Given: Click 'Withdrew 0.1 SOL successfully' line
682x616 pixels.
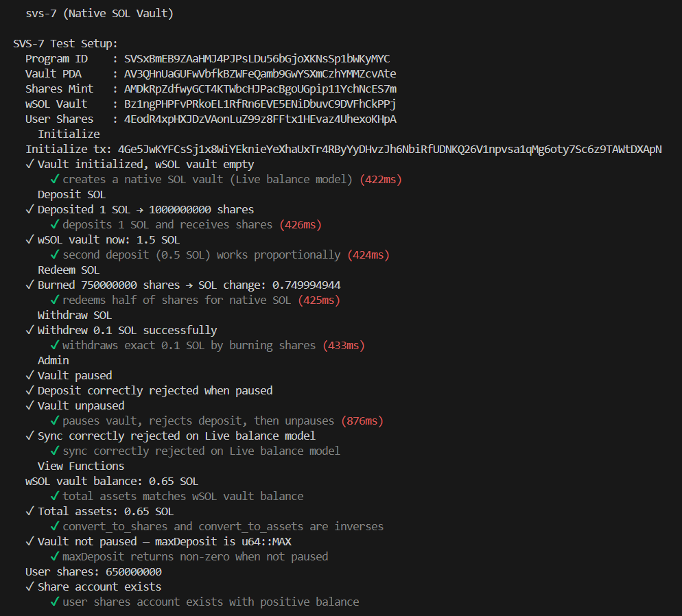Looking at the screenshot, I should coord(128,331).
